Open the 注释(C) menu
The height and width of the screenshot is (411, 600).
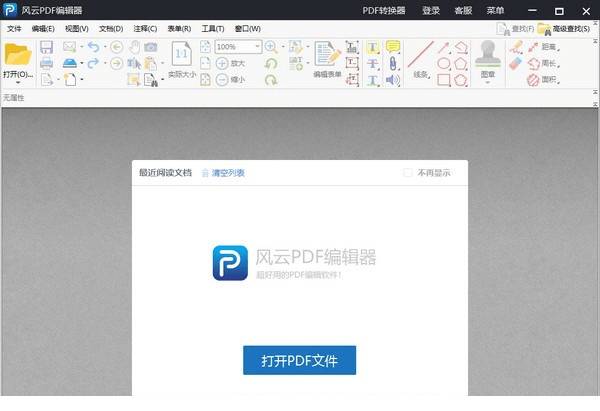(x=145, y=29)
